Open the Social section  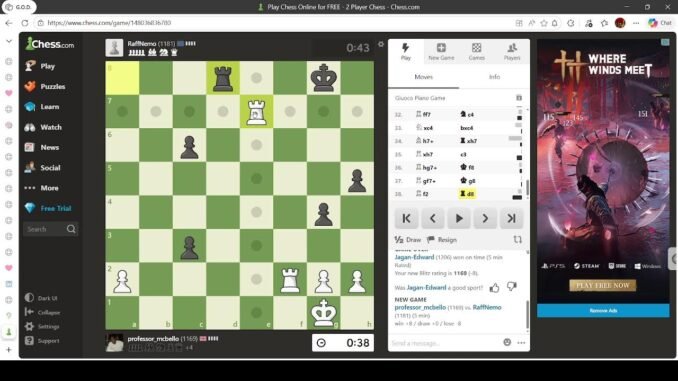pyautogui.click(x=43, y=168)
